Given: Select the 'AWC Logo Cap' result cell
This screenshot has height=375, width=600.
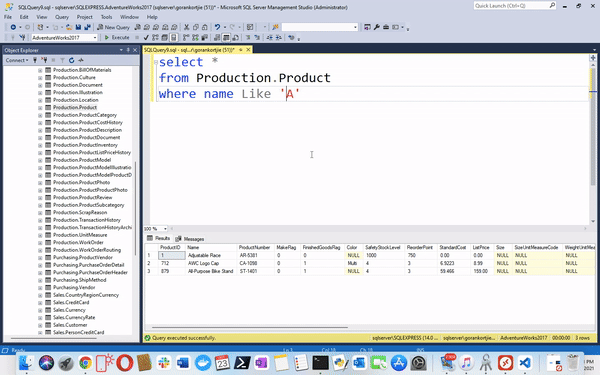Looking at the screenshot, I should tap(211, 263).
